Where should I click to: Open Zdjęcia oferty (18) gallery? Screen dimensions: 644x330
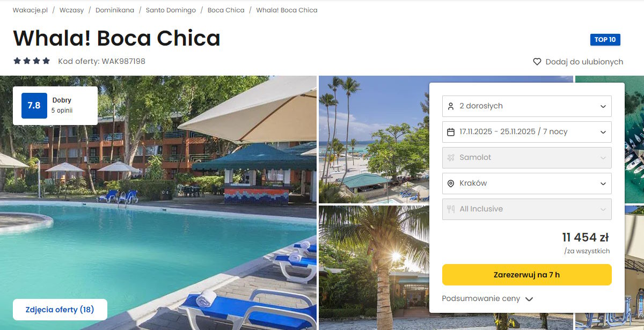point(60,310)
